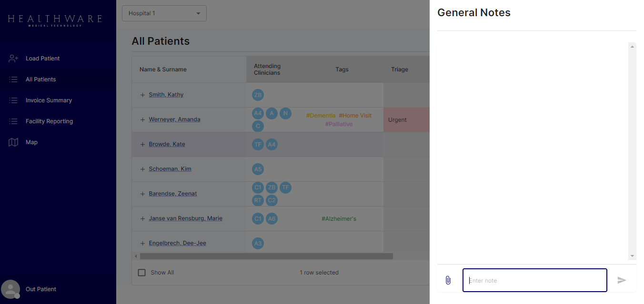Expand the Werneyer, Amanda row

[142, 119]
